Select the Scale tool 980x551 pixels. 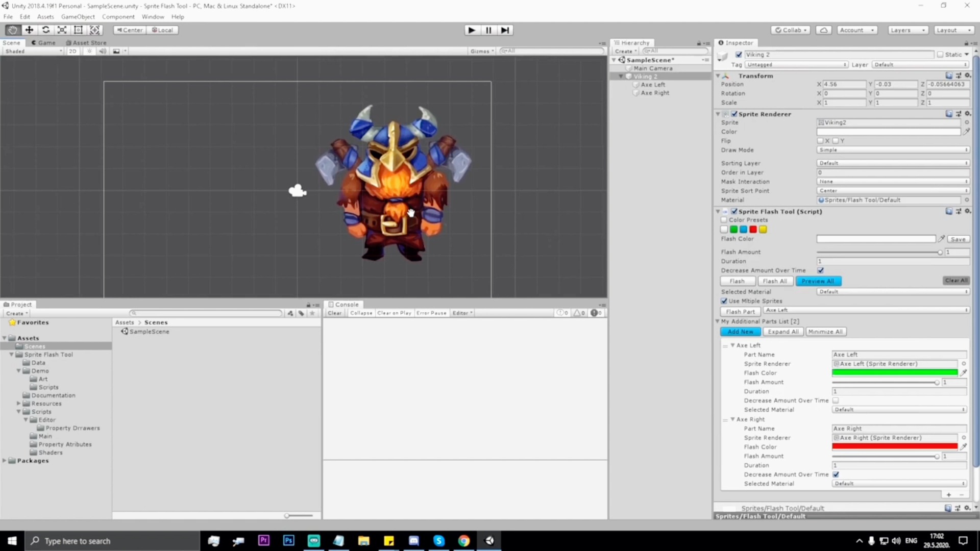(62, 30)
